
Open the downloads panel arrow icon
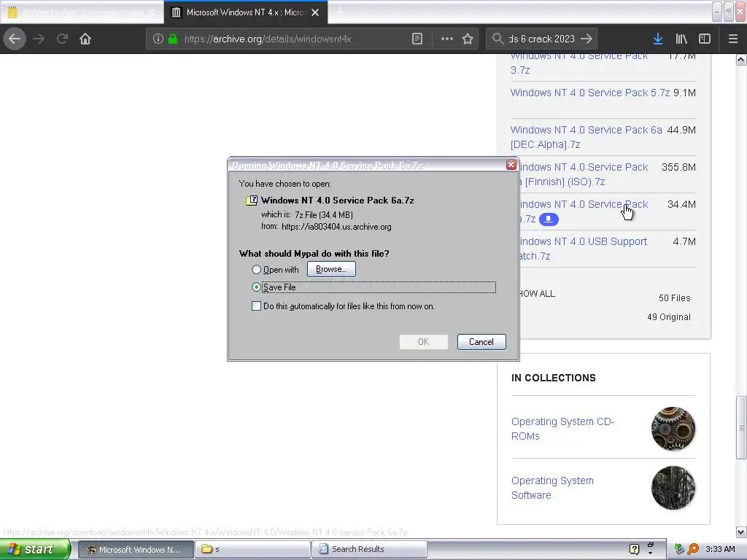[658, 39]
